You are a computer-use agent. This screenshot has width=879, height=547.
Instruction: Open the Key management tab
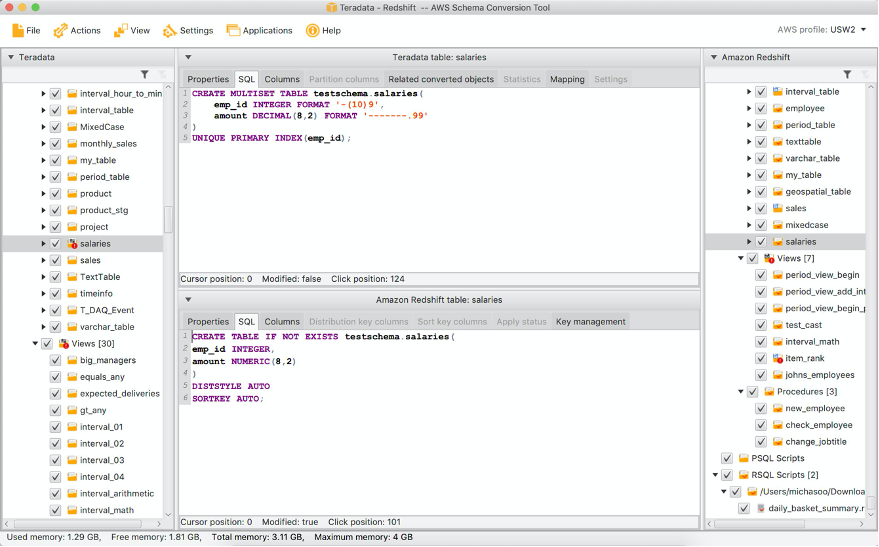click(591, 321)
